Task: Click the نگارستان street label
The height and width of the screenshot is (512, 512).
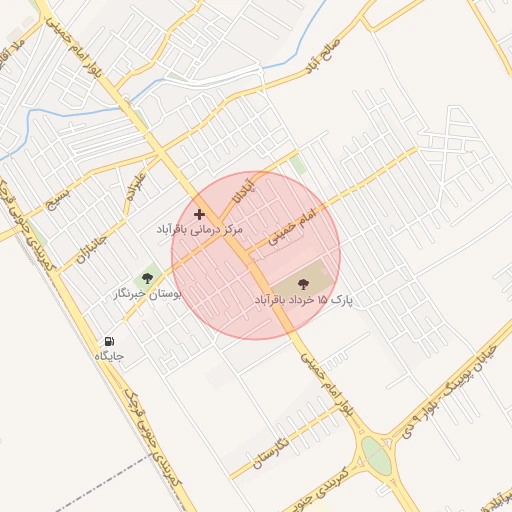Action: click(271, 453)
